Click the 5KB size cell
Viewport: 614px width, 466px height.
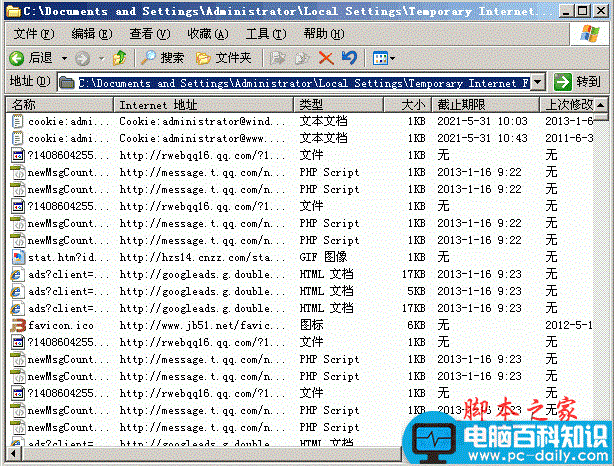click(416, 291)
